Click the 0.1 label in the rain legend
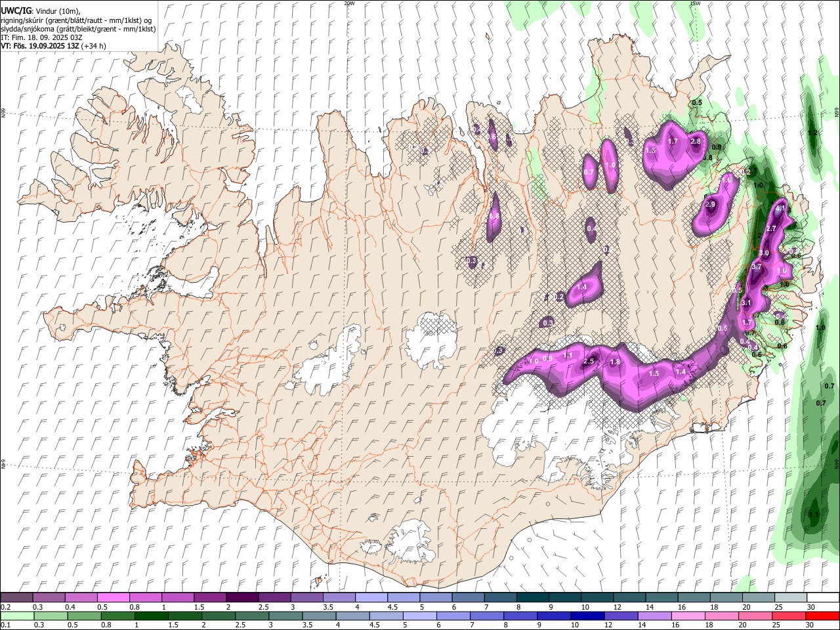Screen dimensions: 840x630 [x=5, y=625]
